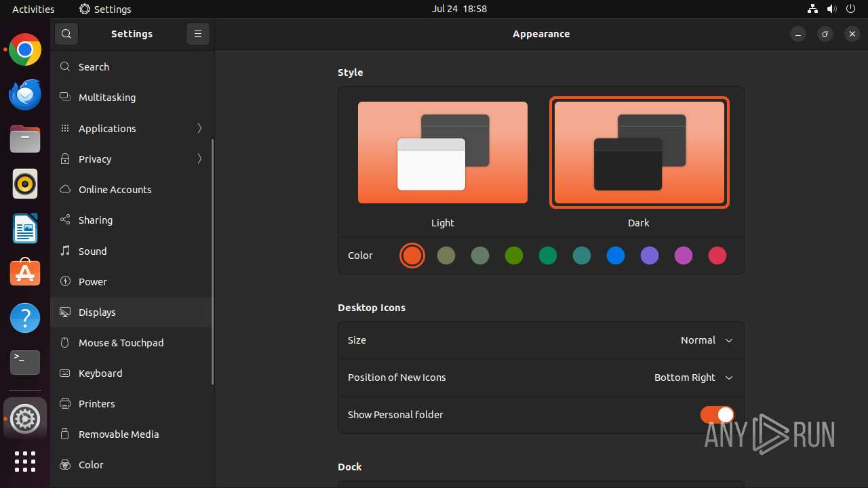Select the olive green accent color

pyautogui.click(x=514, y=256)
